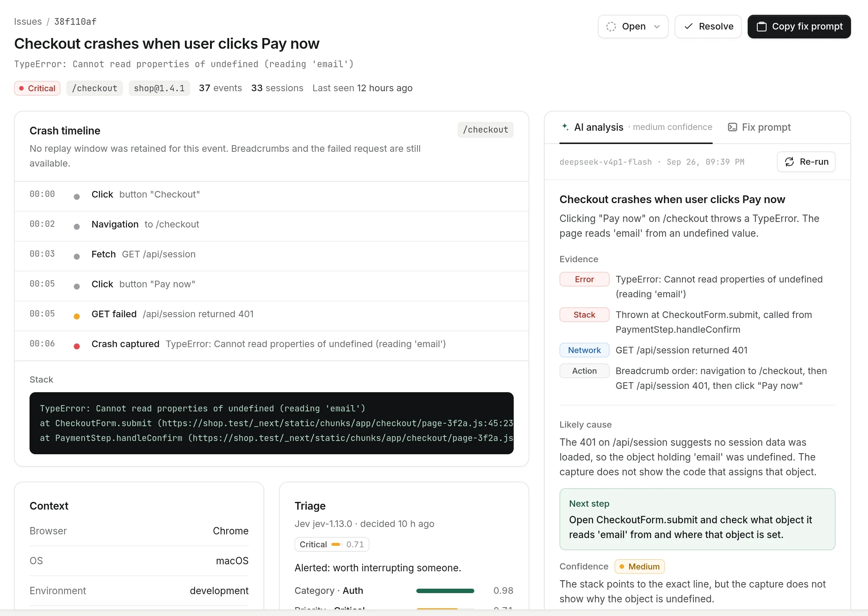Open the issue status dropdown showing Open

[x=633, y=27]
